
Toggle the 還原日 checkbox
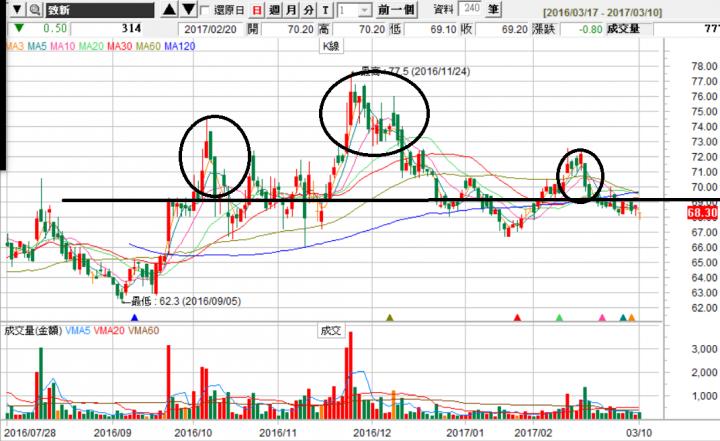[x=205, y=10]
